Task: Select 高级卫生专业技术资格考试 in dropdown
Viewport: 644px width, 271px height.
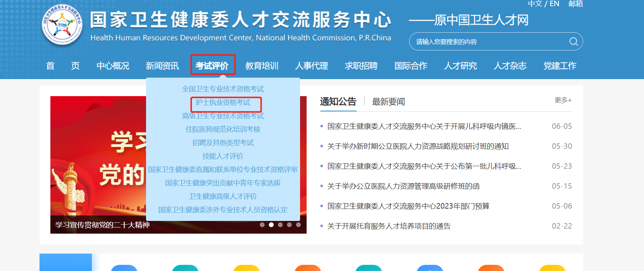Action: [x=223, y=116]
